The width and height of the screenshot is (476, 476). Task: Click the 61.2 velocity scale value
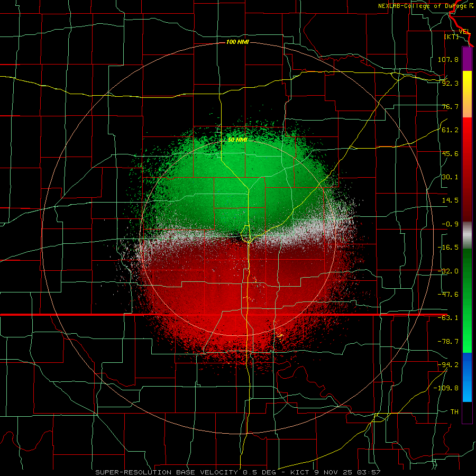point(450,130)
